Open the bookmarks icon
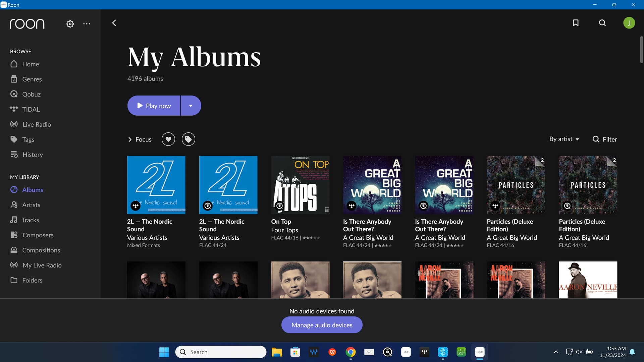This screenshot has height=362, width=644. 576,23
